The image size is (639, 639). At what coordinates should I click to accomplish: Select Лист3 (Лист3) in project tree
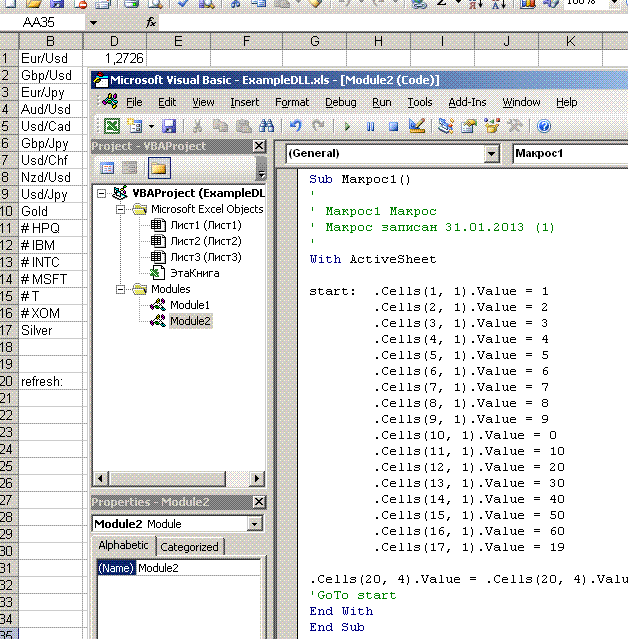click(206, 257)
